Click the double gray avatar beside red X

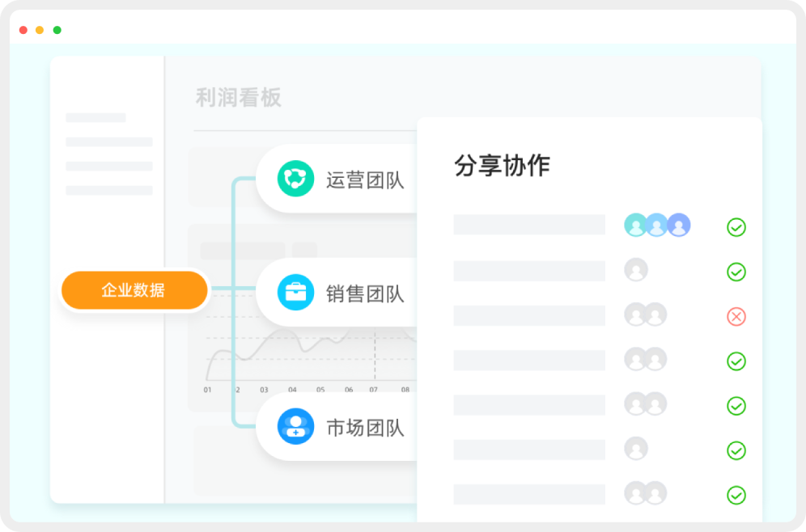645,315
